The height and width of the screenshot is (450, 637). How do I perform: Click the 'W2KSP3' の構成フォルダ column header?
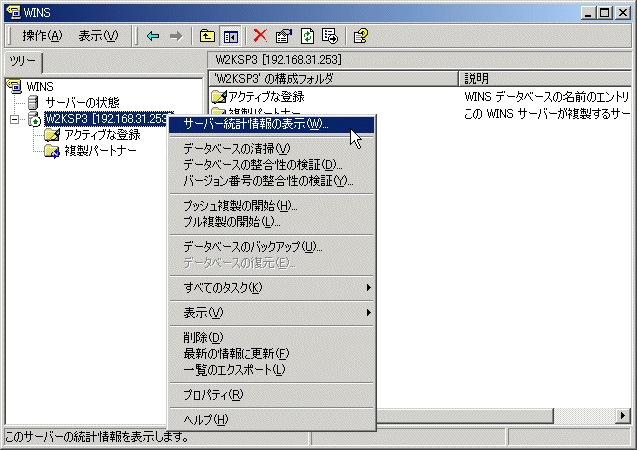pyautogui.click(x=333, y=78)
